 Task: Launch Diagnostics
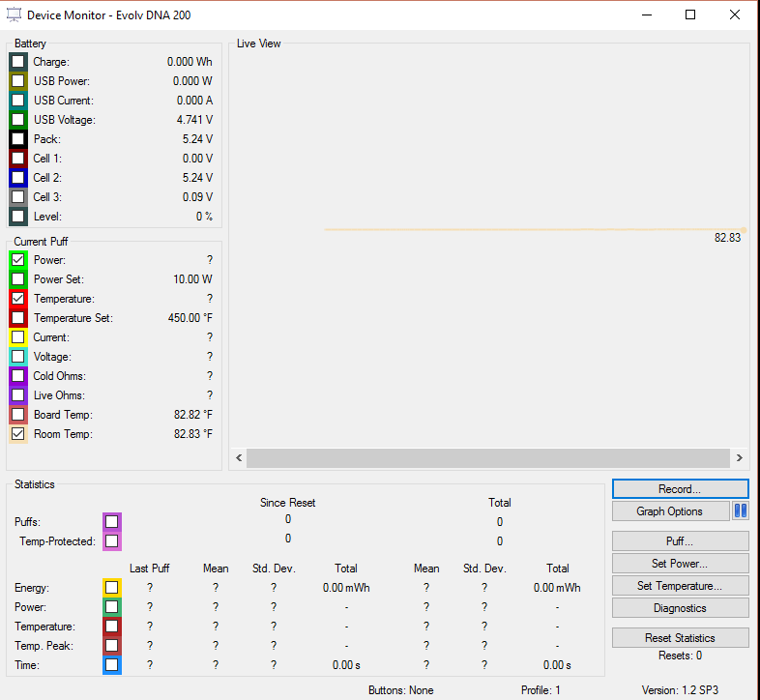pos(680,608)
